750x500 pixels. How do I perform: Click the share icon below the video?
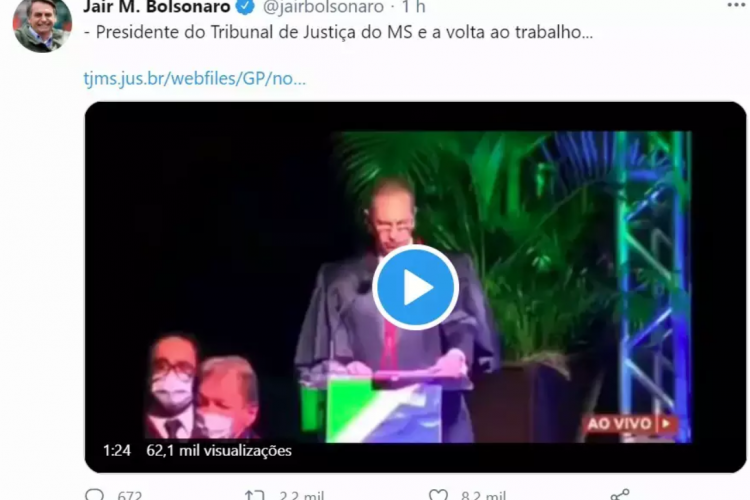620,494
